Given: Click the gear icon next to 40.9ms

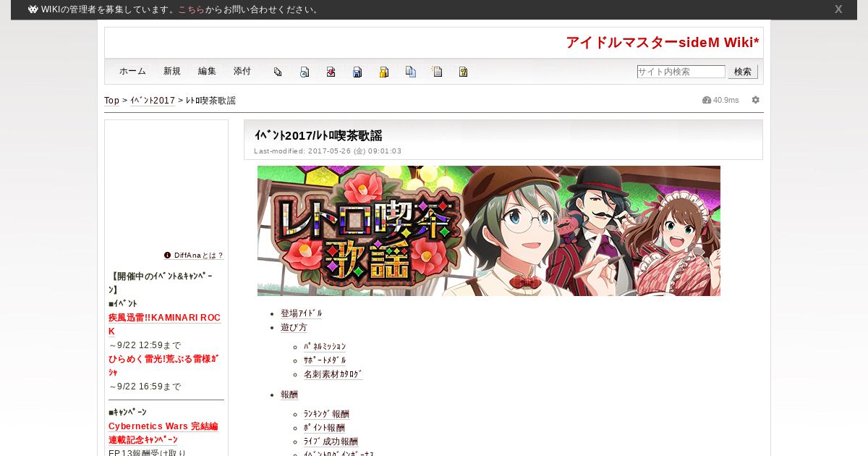Looking at the screenshot, I should click(x=756, y=100).
